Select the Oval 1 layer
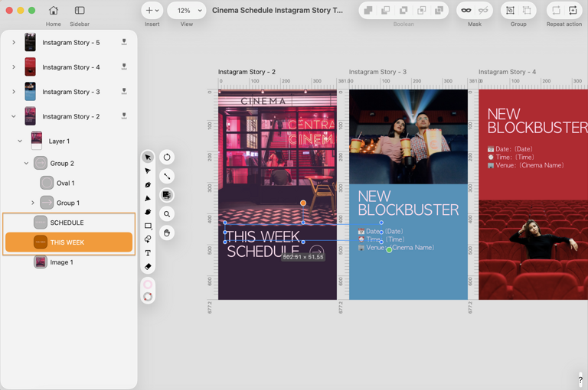 click(69, 184)
